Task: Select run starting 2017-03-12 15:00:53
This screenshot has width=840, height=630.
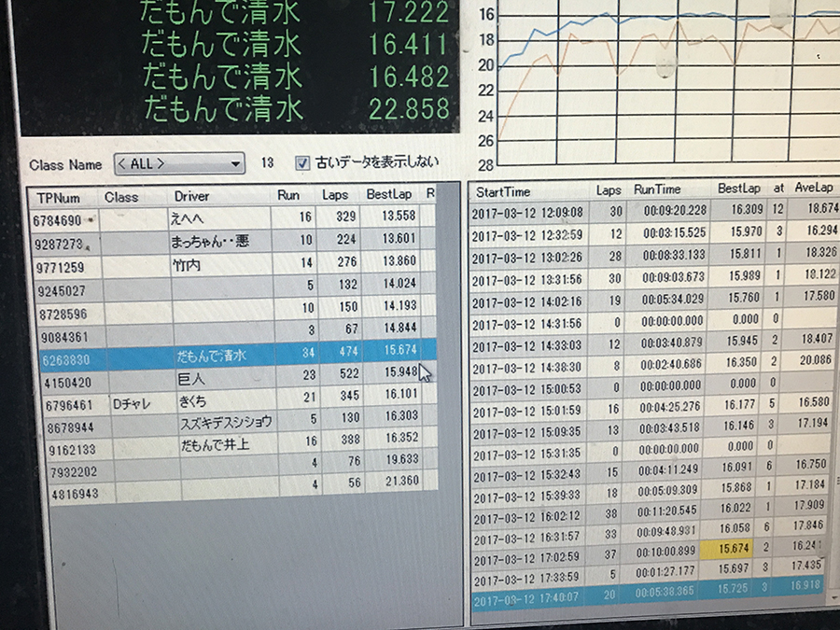Action: click(654, 386)
